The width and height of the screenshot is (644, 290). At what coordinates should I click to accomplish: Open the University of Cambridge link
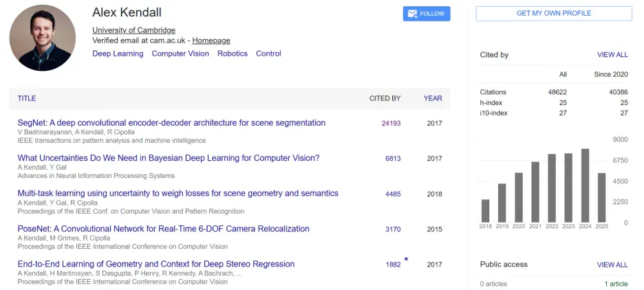point(133,30)
